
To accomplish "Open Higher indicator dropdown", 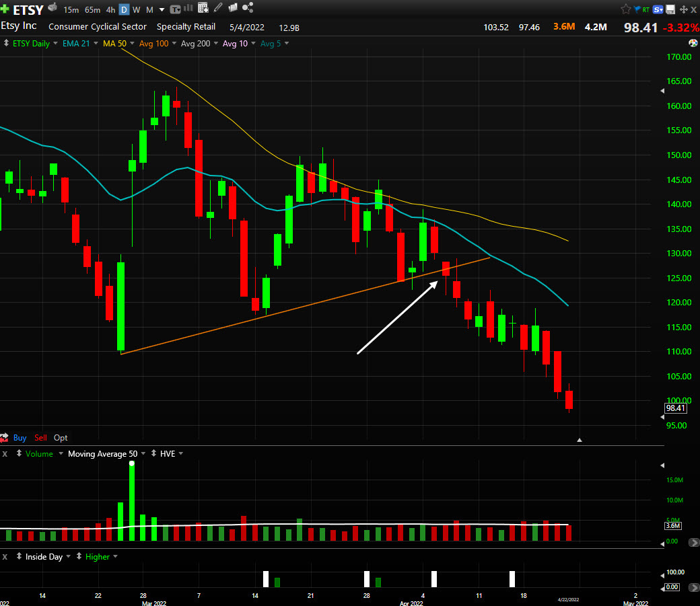I will click(115, 557).
